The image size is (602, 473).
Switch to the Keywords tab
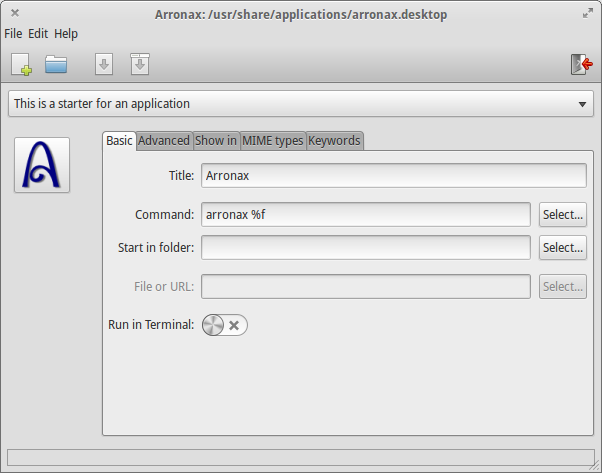(x=334, y=141)
